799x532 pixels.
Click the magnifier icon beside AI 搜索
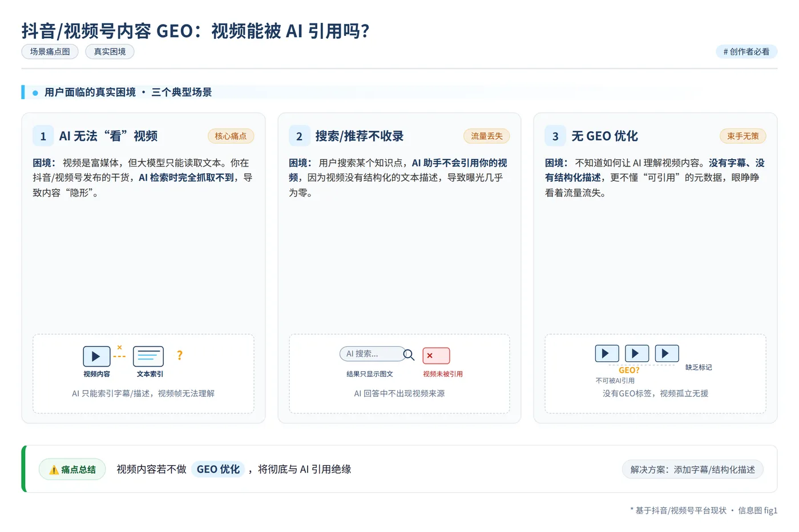(409, 355)
